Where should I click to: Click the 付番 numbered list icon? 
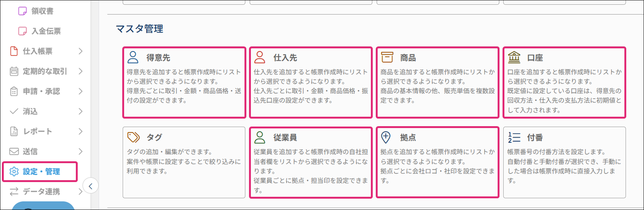coord(514,137)
